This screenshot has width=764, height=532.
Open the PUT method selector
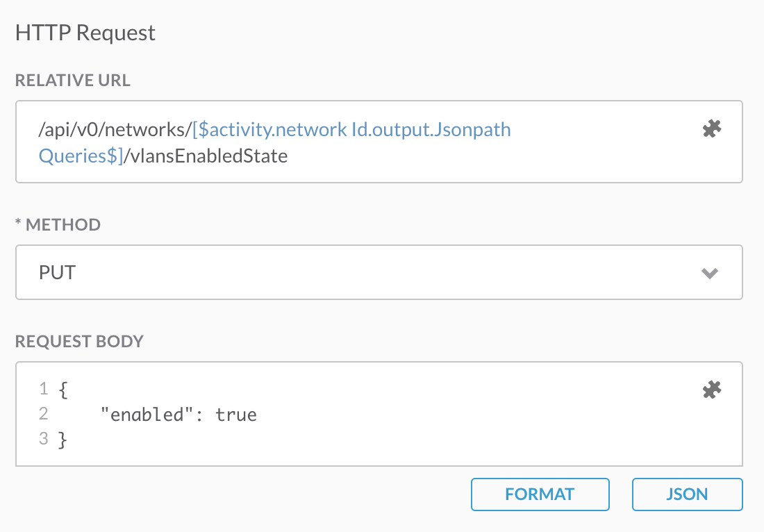point(379,272)
